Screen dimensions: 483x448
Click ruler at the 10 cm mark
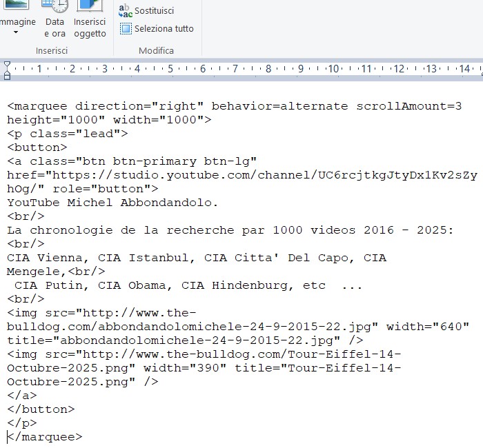point(334,69)
